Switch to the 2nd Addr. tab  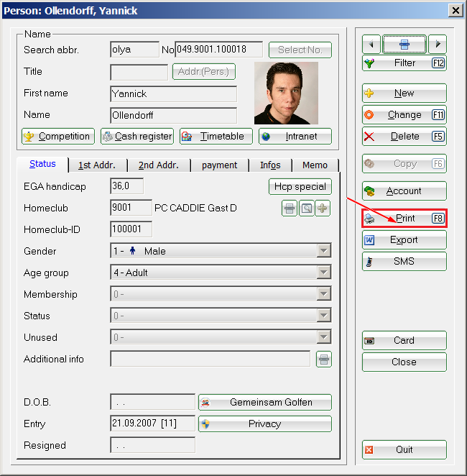click(159, 165)
